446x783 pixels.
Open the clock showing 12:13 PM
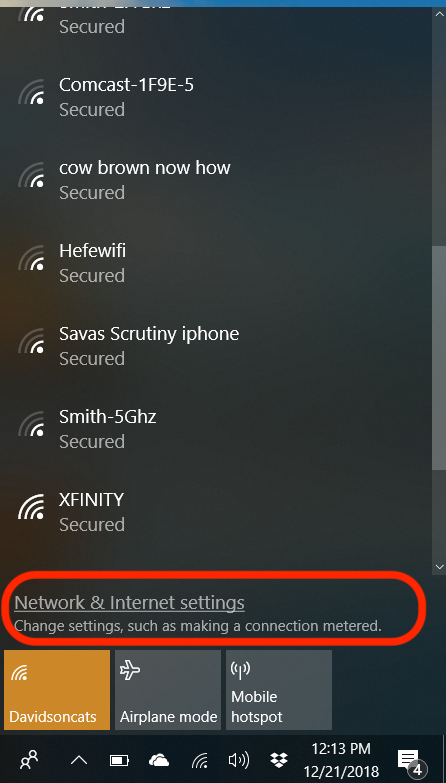click(342, 761)
